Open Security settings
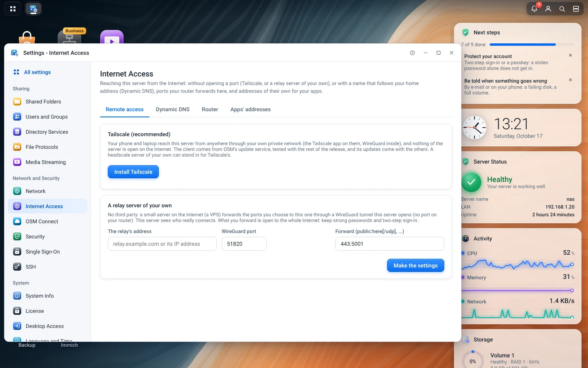 tap(47, 236)
